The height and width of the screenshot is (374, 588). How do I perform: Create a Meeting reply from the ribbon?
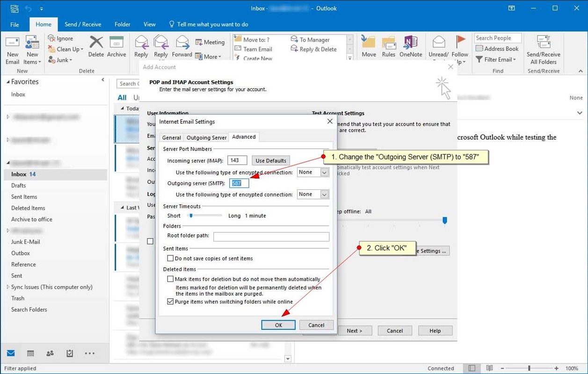click(x=210, y=42)
